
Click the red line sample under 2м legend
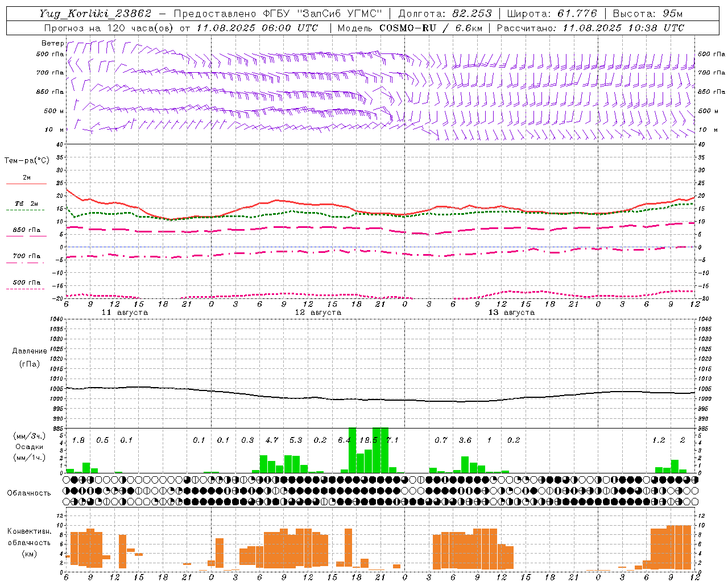point(26,184)
